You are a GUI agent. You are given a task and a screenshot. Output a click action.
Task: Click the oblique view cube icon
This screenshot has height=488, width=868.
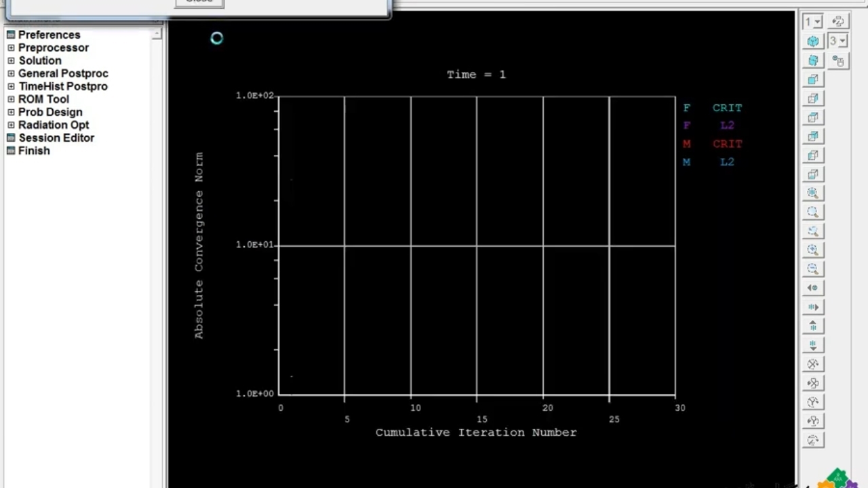tap(813, 60)
